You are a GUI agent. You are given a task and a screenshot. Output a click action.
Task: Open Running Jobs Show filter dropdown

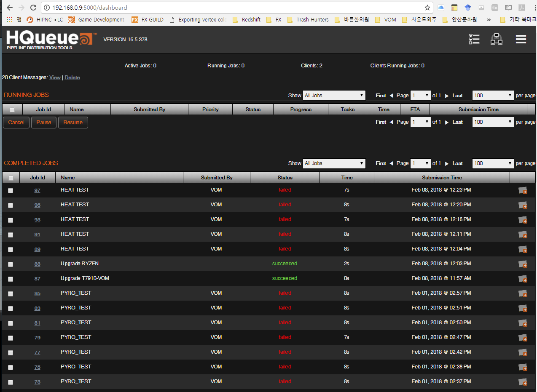tap(334, 96)
